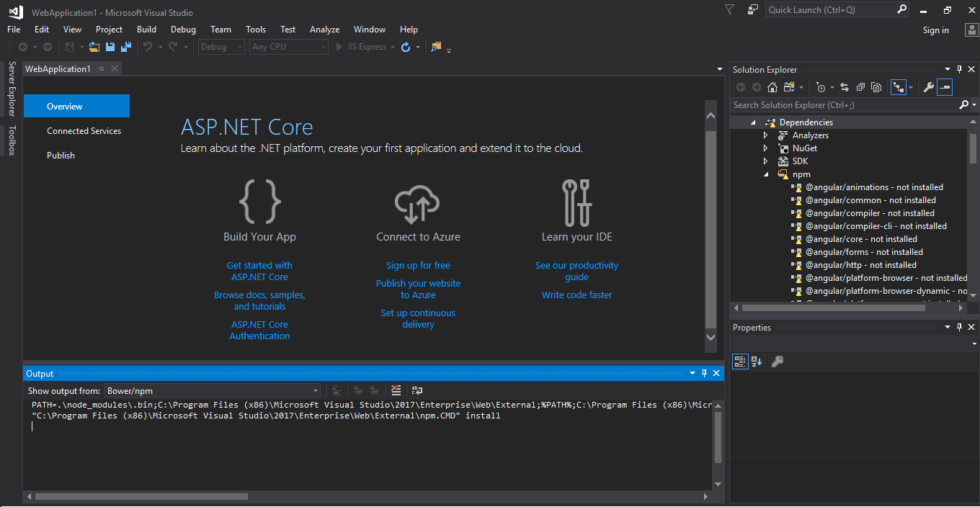This screenshot has width=980, height=507.
Task: Click the Output window horizontal scrollbar
Action: tap(141, 496)
